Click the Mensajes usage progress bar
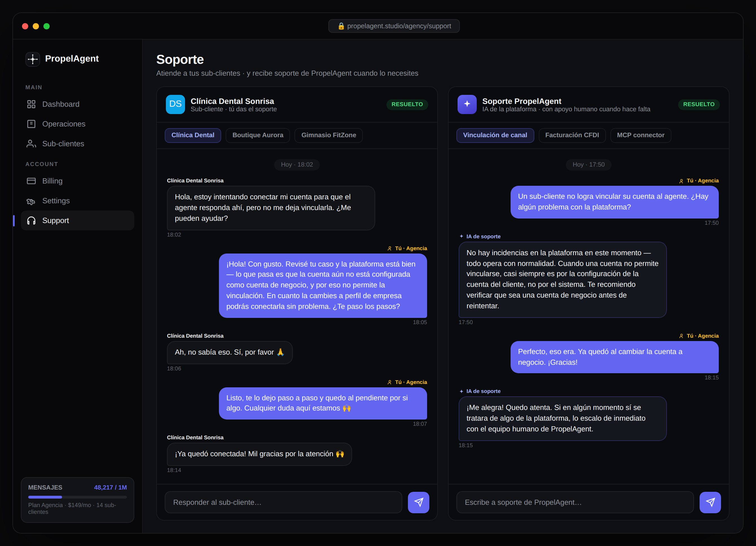Screen dimensions: 756x546 point(77,497)
